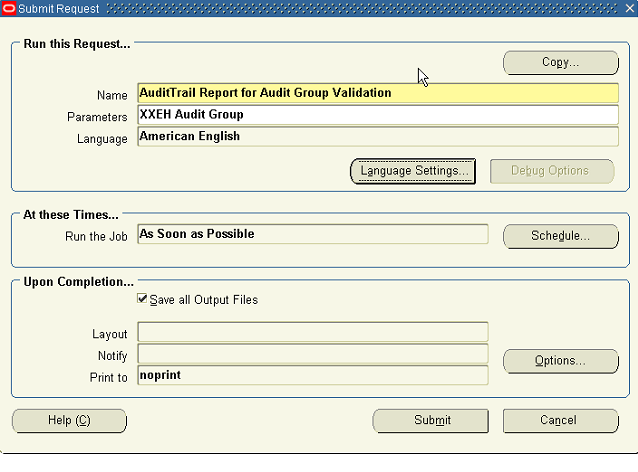638x472 pixels.
Task: Select the Print to noprint field
Action: coord(312,375)
